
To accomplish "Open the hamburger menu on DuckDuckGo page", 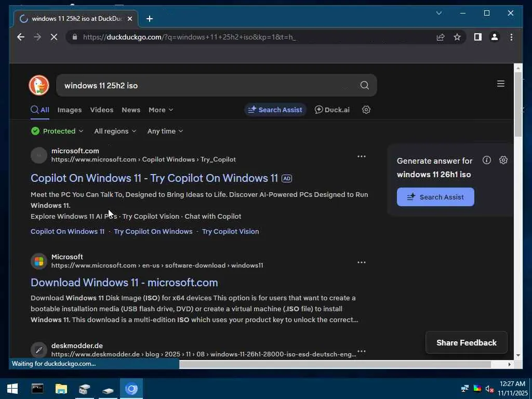I will (x=500, y=84).
